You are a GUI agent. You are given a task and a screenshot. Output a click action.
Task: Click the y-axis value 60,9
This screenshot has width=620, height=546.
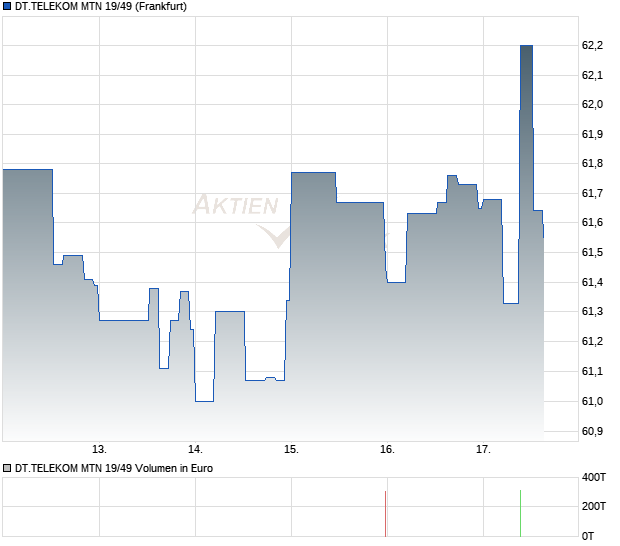[592, 431]
